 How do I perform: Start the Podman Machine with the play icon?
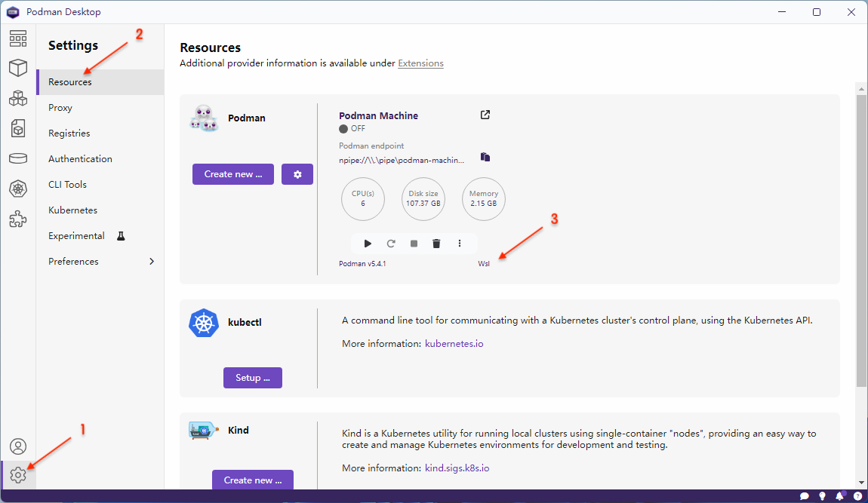(368, 244)
